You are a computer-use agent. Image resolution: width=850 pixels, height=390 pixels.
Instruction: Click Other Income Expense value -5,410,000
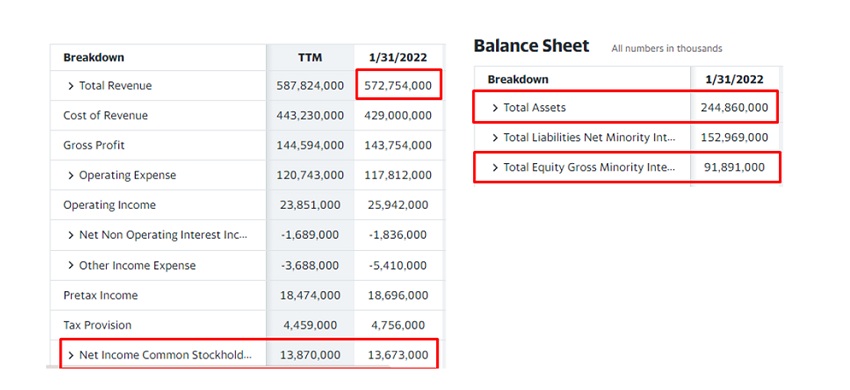tap(397, 265)
